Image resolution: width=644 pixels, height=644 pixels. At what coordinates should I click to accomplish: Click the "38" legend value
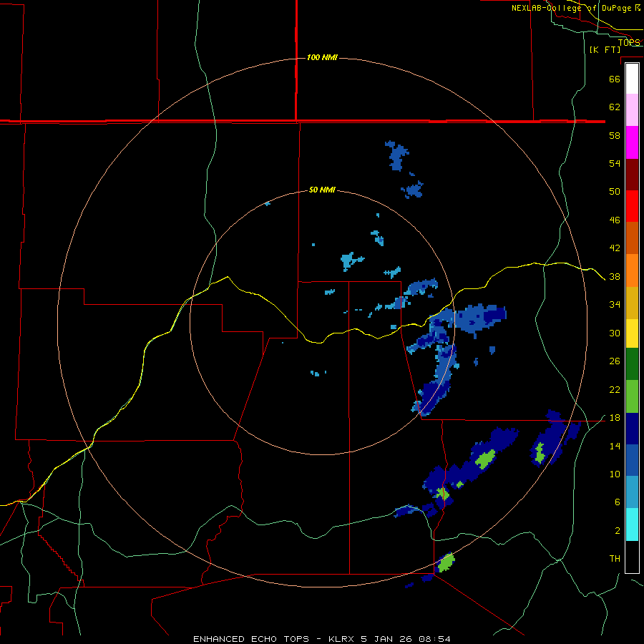click(615, 277)
